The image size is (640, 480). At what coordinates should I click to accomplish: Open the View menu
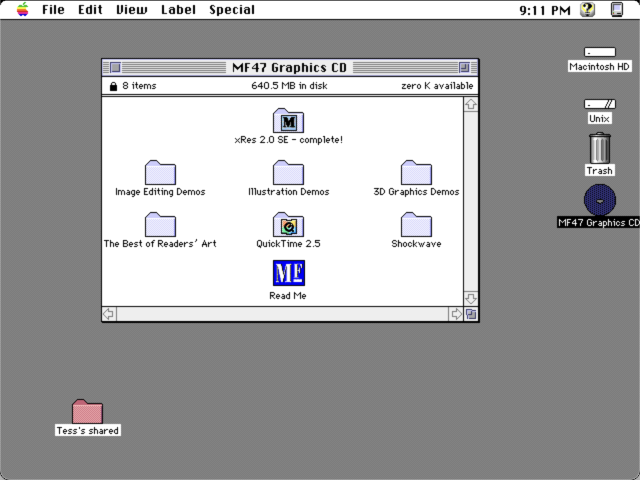(x=131, y=9)
